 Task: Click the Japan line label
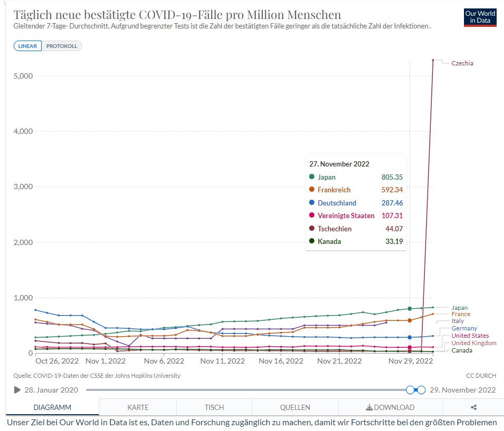459,308
